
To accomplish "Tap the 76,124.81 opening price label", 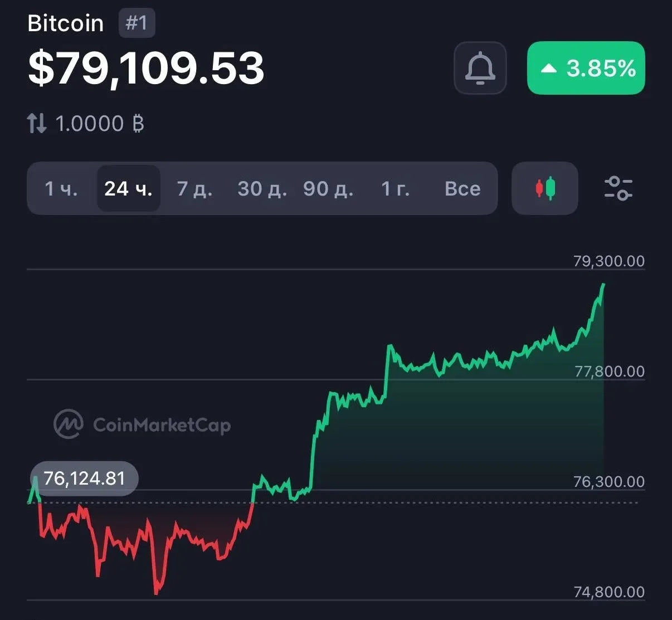I will tap(84, 479).
